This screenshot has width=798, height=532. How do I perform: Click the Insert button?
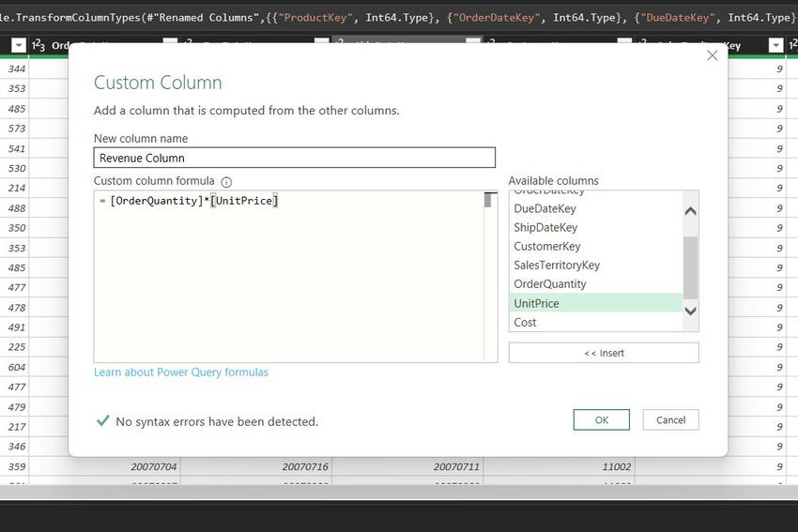[604, 353]
